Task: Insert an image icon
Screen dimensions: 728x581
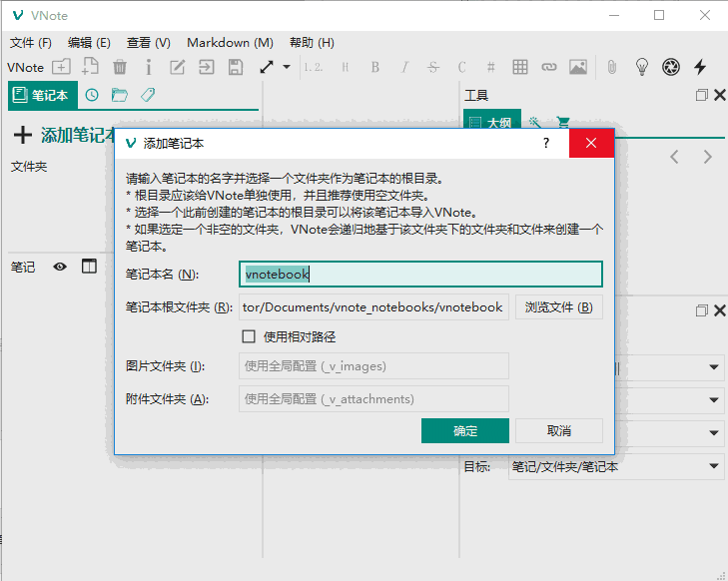Action: [578, 67]
